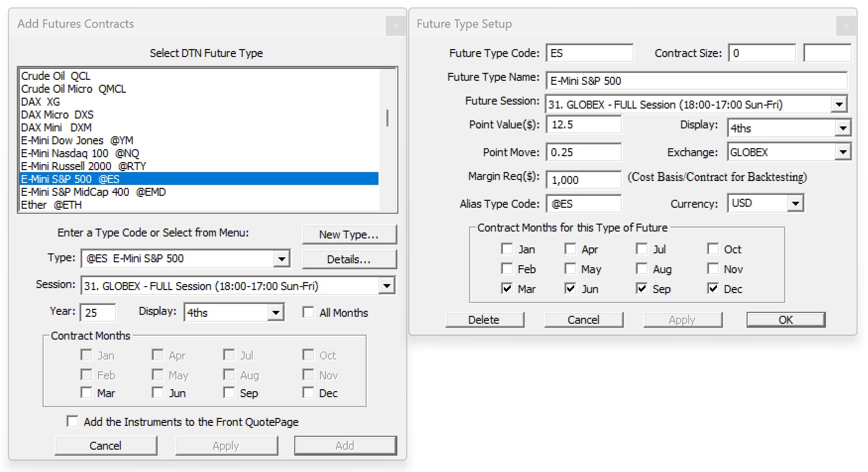Select DAX Micro DXS list row
The height and width of the screenshot is (472, 868).
click(199, 115)
